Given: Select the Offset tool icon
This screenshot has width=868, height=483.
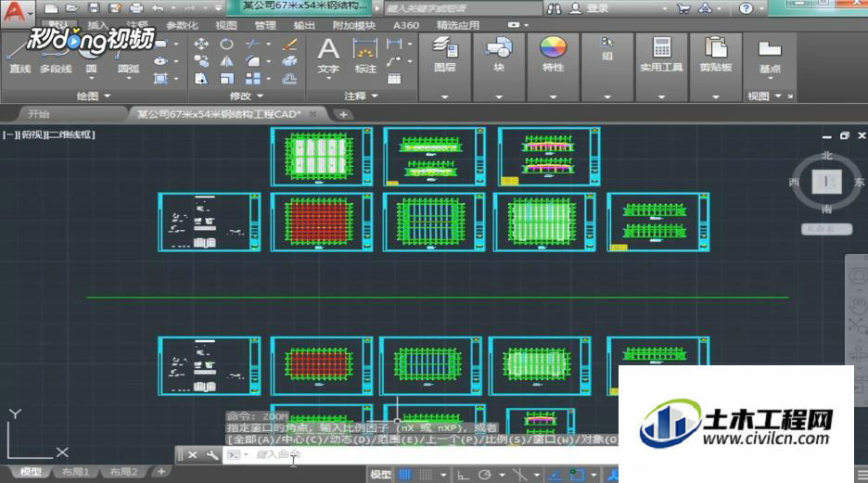Looking at the screenshot, I should (x=289, y=79).
